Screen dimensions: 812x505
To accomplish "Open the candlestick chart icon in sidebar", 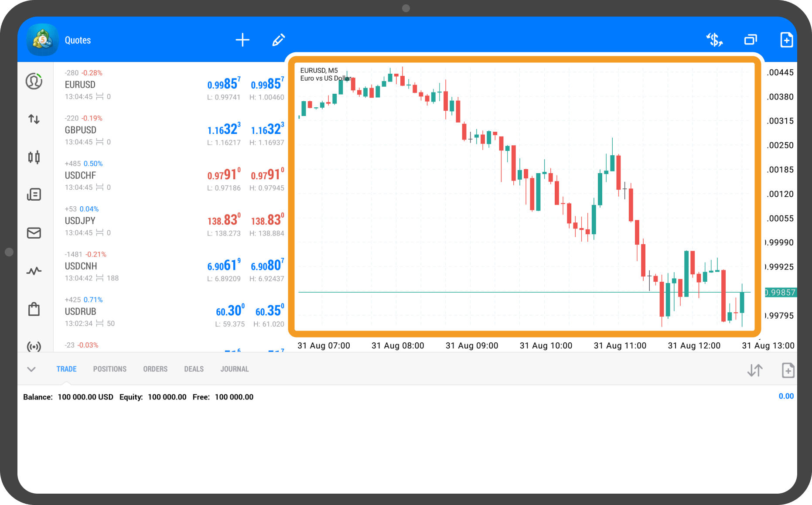I will click(34, 157).
